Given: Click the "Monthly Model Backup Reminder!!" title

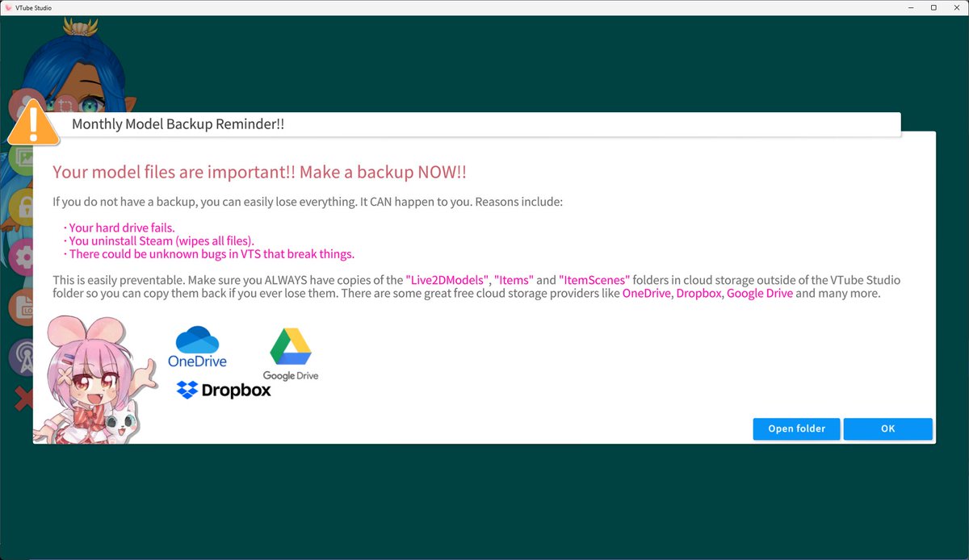Looking at the screenshot, I should click(178, 124).
